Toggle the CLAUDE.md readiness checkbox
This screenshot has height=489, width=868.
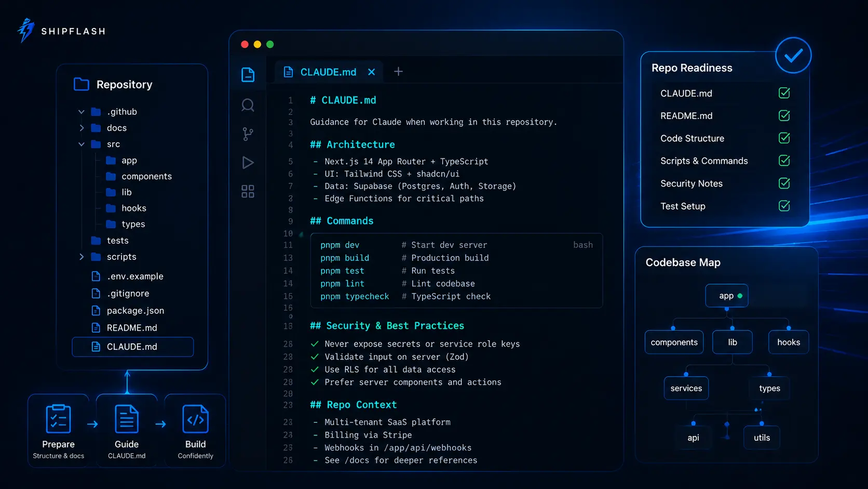(x=784, y=93)
